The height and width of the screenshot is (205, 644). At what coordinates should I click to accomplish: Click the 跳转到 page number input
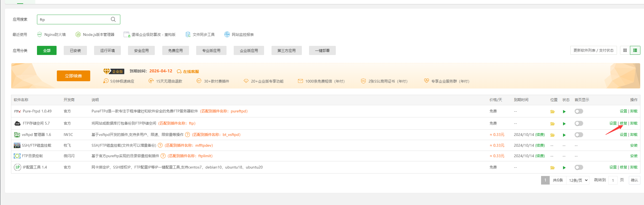tap(613, 180)
